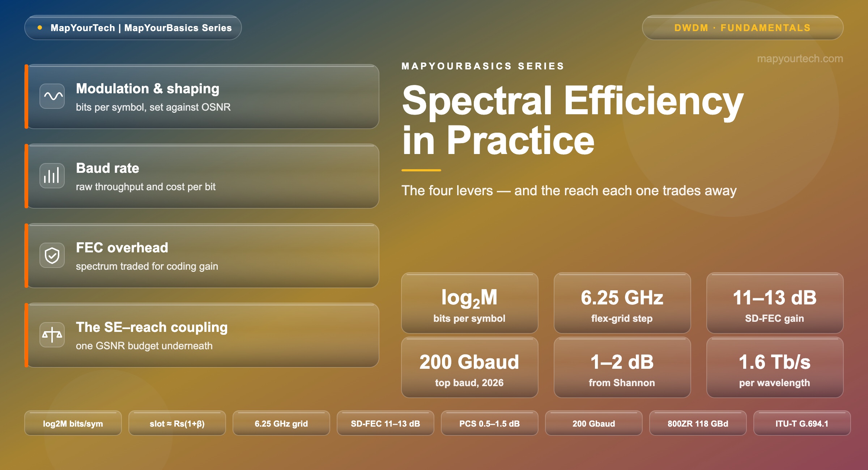
Task: Click the 11–13 dB SD-FEC gain tile
Action: click(x=775, y=303)
